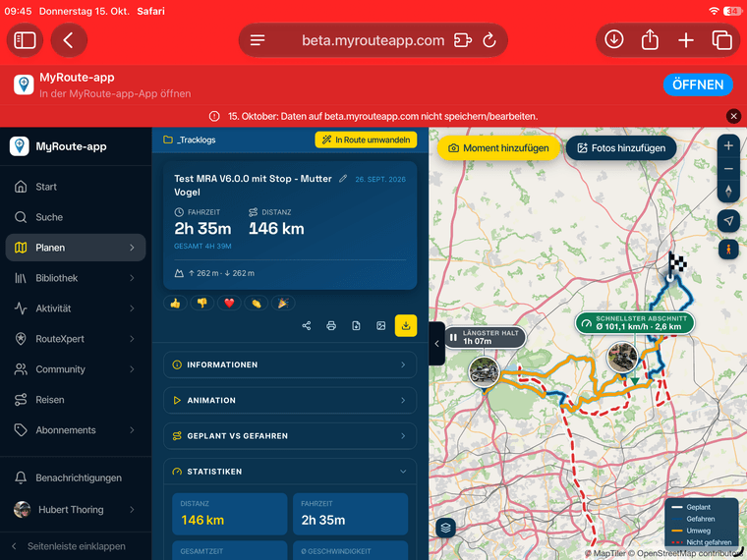Toggle the Safari sidebar button
This screenshot has width=747, height=560.
(x=25, y=40)
